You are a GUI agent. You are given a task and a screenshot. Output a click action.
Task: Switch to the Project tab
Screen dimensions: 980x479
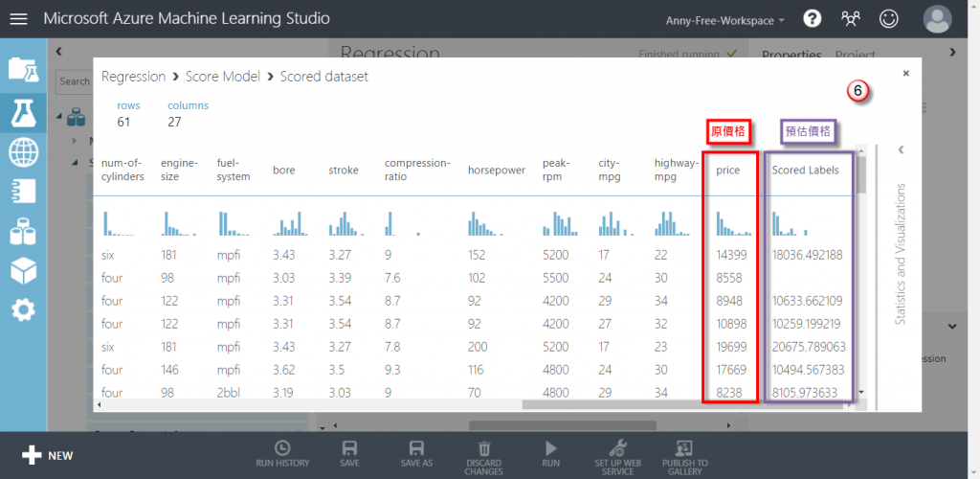click(856, 55)
